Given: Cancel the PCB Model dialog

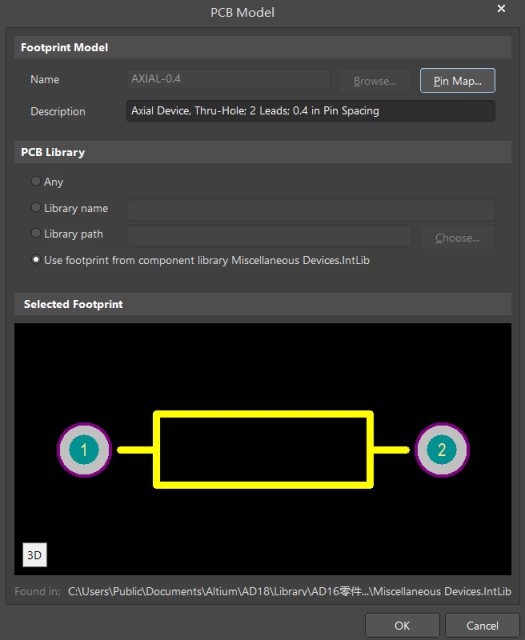Looking at the screenshot, I should 482,625.
